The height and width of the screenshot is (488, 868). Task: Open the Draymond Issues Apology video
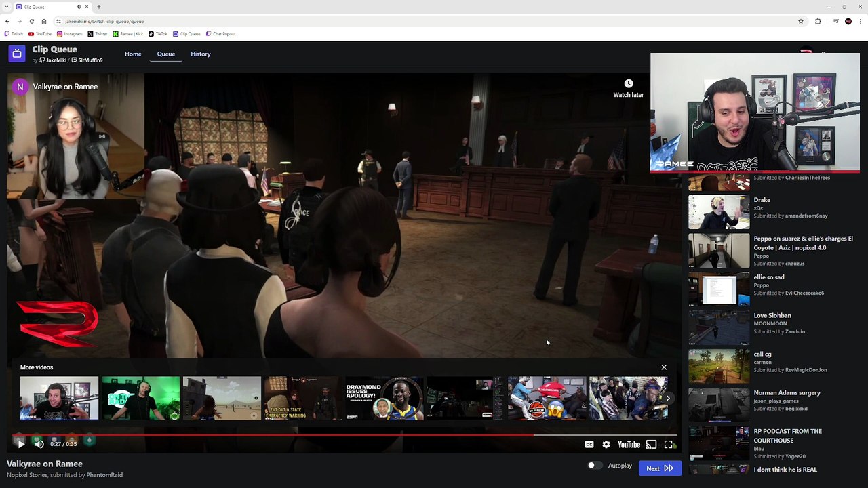pos(384,399)
